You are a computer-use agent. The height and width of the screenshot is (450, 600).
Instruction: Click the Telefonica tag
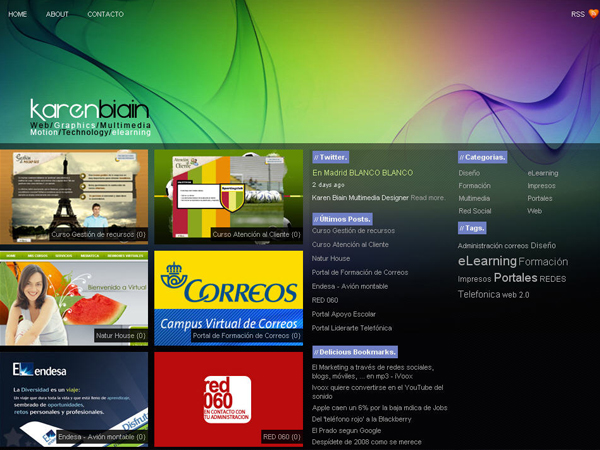479,294
